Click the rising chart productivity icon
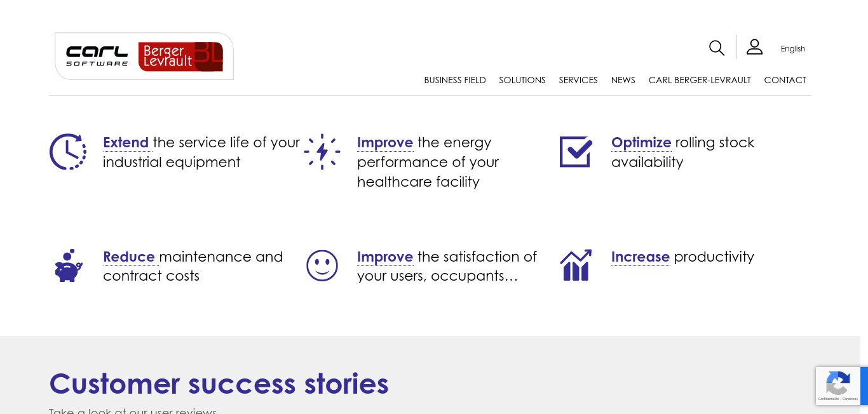 pyautogui.click(x=576, y=265)
